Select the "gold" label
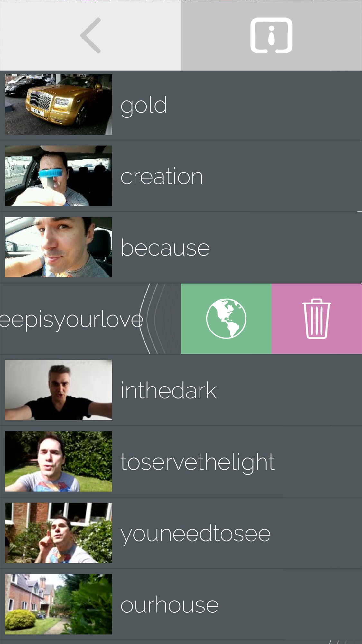This screenshot has width=362, height=644. (x=144, y=106)
